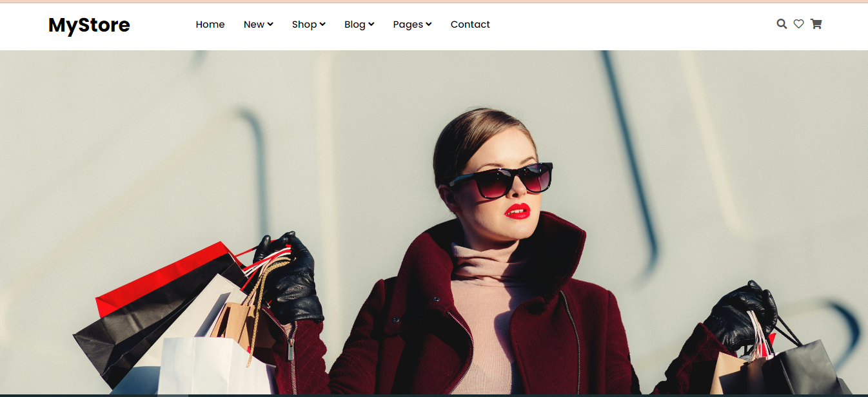Click the pink strip above the header
Image resolution: width=868 pixels, height=397 pixels.
434,1
